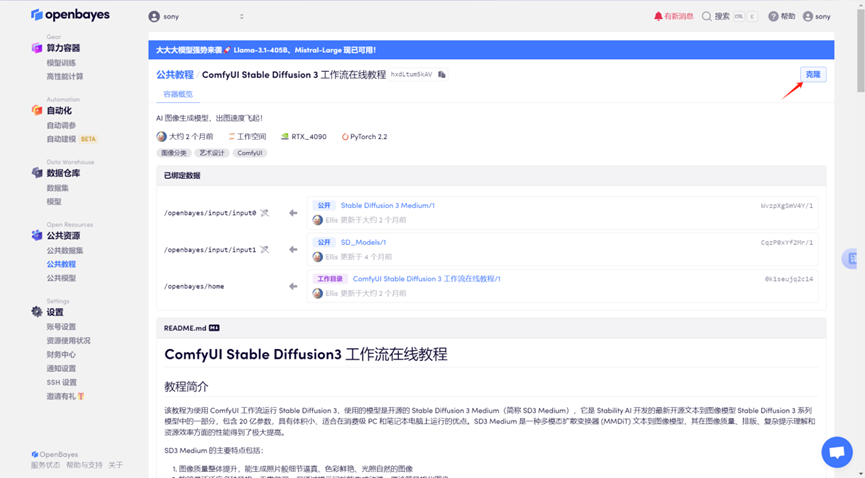Open the Stable Diffusion 3 Medium/1 link
The height and width of the screenshot is (478, 865).
(x=387, y=205)
